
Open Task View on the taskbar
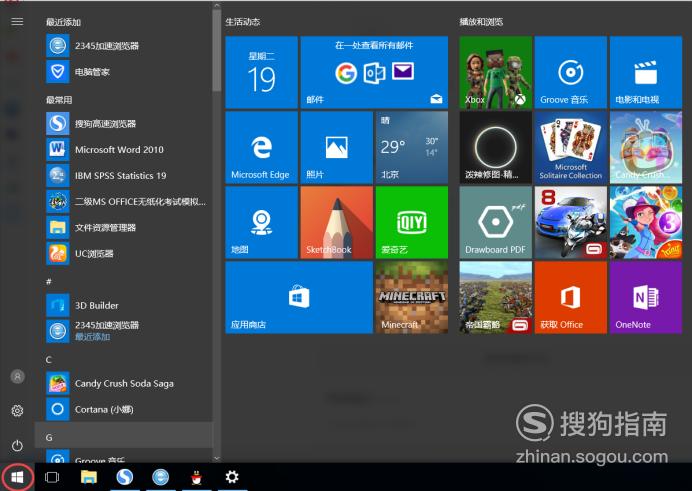(52, 477)
